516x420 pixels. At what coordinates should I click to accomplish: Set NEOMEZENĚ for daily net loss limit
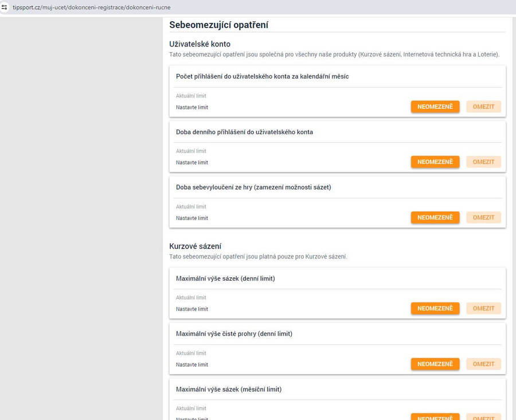435,364
